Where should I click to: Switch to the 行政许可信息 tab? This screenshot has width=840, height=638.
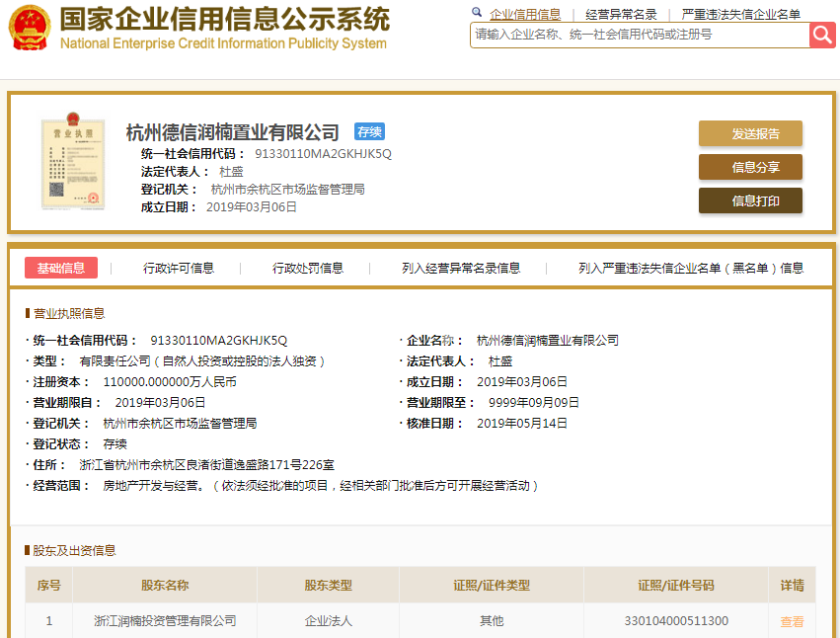(179, 268)
